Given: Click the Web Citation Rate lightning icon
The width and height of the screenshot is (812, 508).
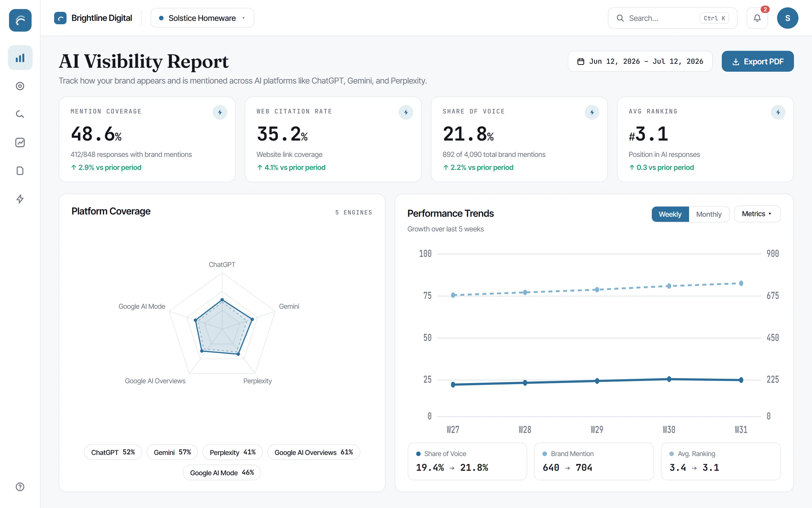Looking at the screenshot, I should pyautogui.click(x=406, y=112).
